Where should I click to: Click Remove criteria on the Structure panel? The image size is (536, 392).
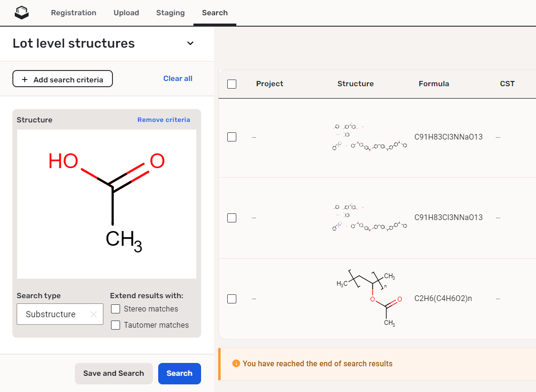163,120
